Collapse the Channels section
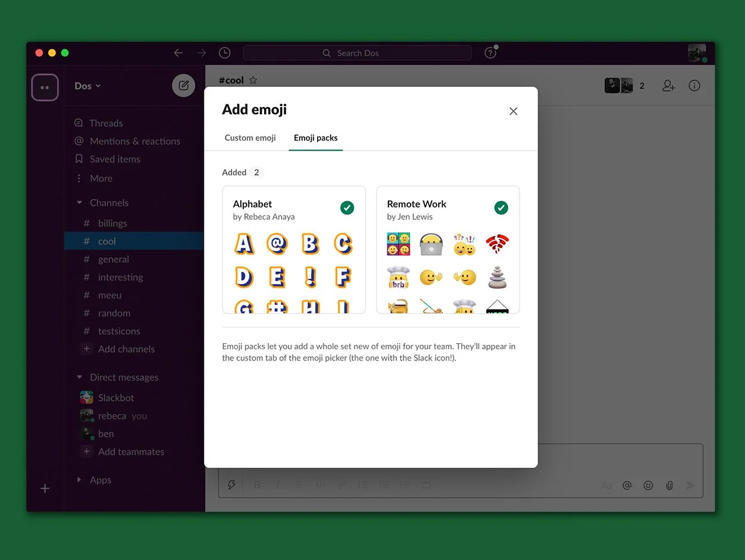This screenshot has width=745, height=560. (79, 203)
